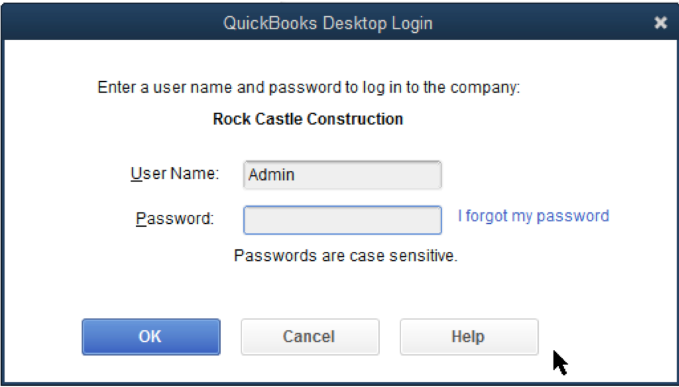
Task: Focus the Password input field
Action: point(343,220)
